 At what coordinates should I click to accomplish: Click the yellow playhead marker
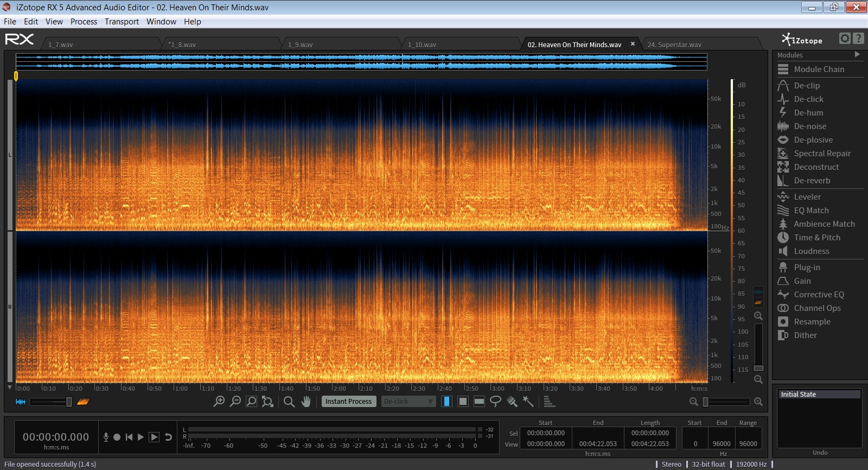click(x=16, y=76)
